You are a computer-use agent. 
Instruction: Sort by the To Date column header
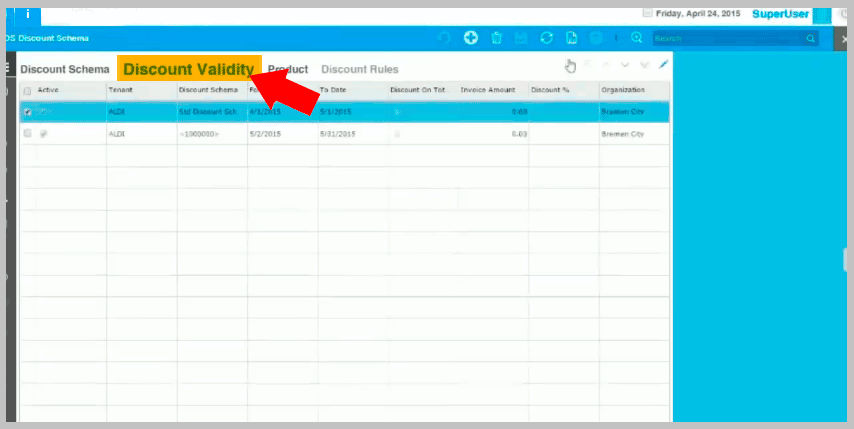coord(333,90)
